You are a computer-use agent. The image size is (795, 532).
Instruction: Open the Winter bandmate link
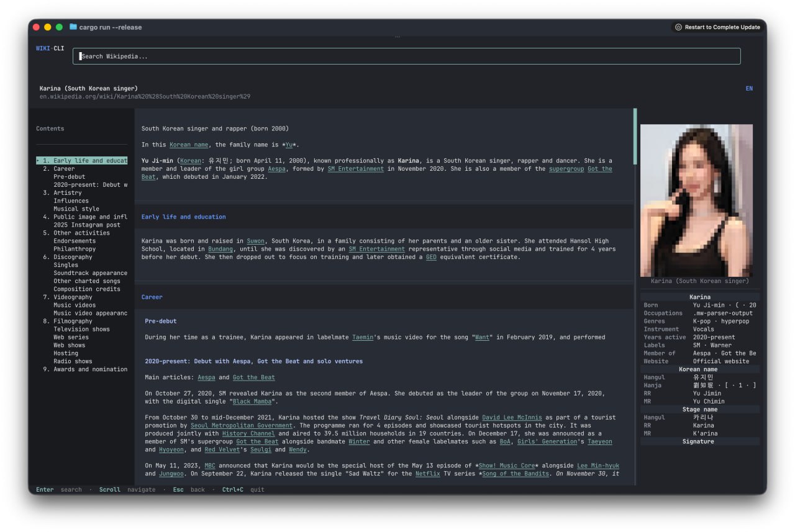pos(359,441)
